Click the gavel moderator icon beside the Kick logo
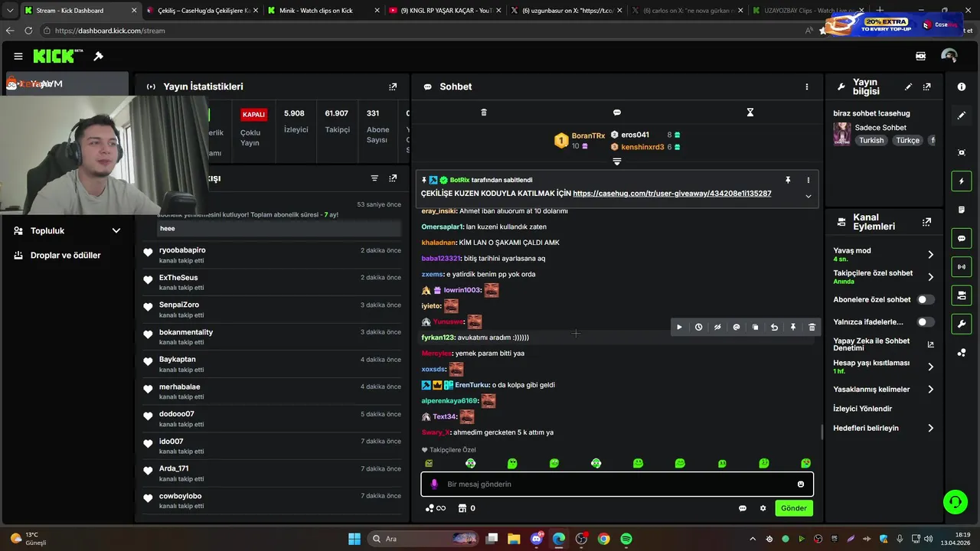Screen dimensions: 980x551 click(98, 56)
